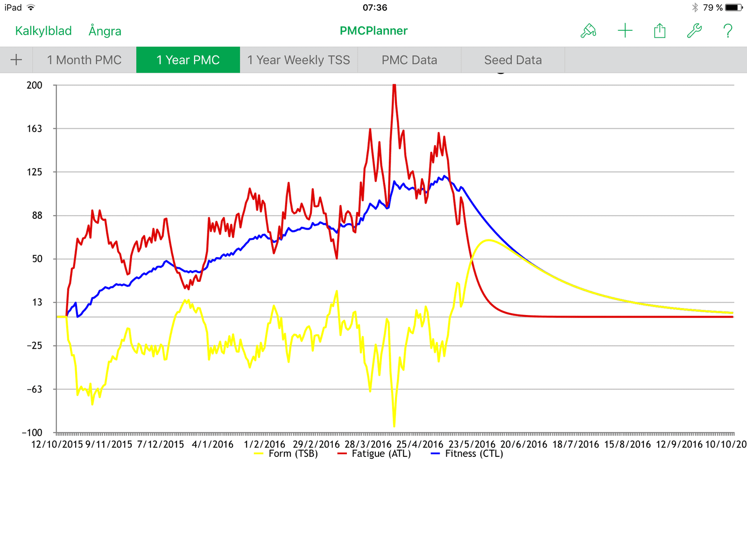
Task: Tap the Ångra undo button
Action: (x=105, y=31)
